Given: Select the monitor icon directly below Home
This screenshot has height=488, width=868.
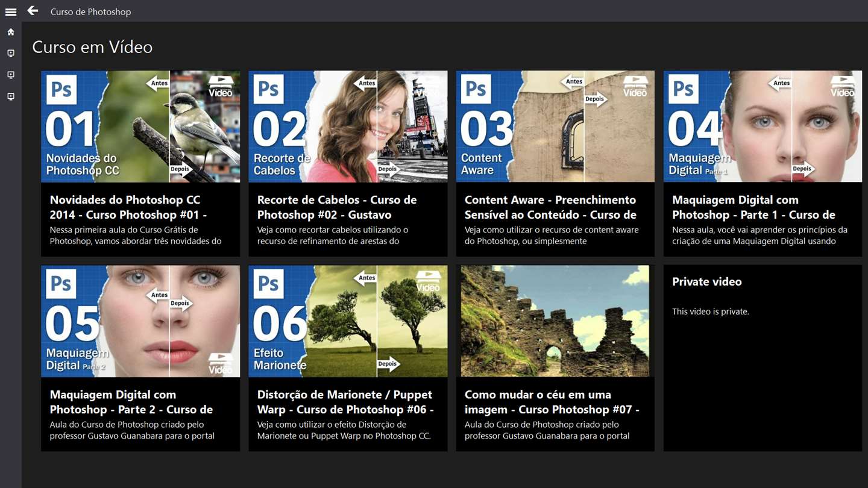Looking at the screenshot, I should (11, 54).
